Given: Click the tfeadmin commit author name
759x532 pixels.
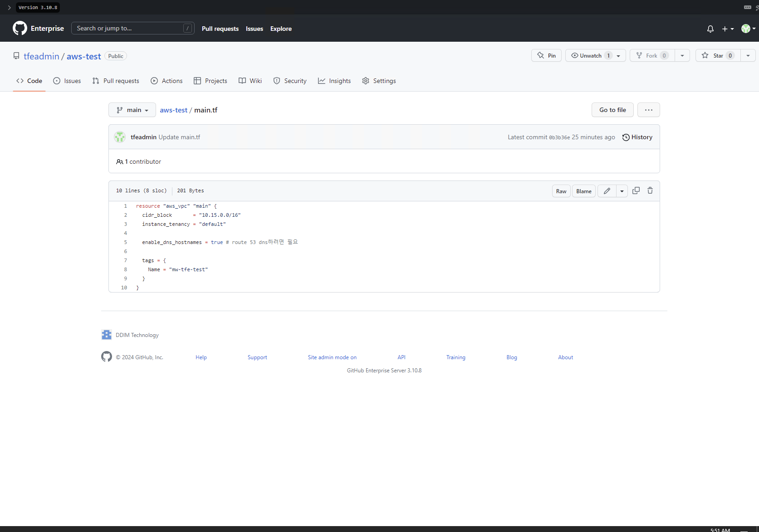Looking at the screenshot, I should (143, 137).
